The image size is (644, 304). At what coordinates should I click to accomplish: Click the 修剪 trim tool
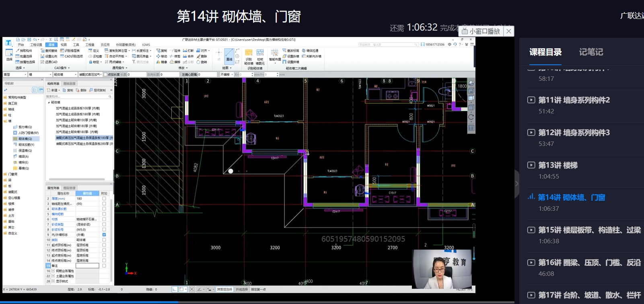point(175,56)
